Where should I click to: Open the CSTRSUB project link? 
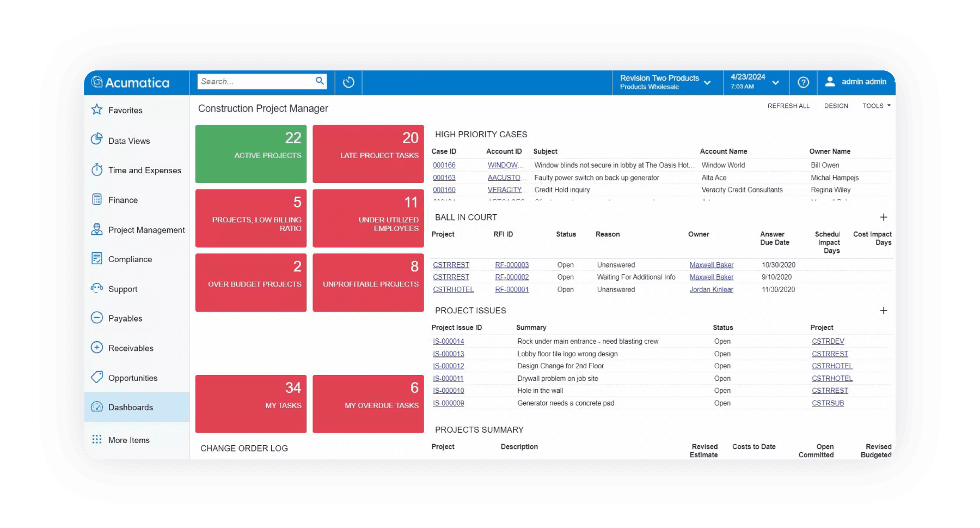828,403
